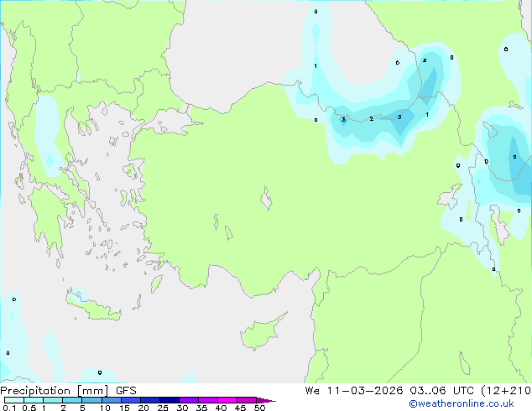The height and width of the screenshot is (411, 532).
Task: Click the purple 30–35 mm legend swatch
Action: coord(188,400)
